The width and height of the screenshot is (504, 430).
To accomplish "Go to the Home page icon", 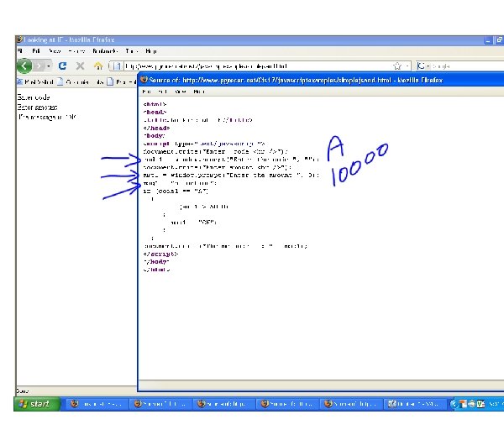I will pyautogui.click(x=98, y=66).
